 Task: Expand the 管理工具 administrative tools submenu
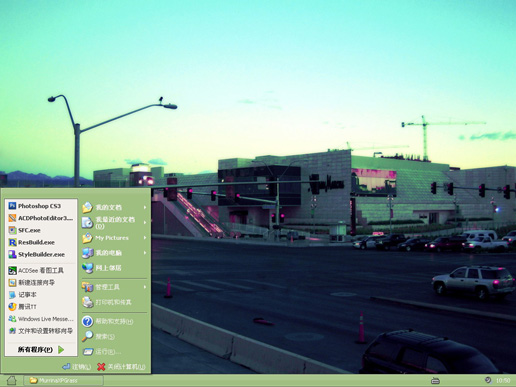[x=114, y=287]
